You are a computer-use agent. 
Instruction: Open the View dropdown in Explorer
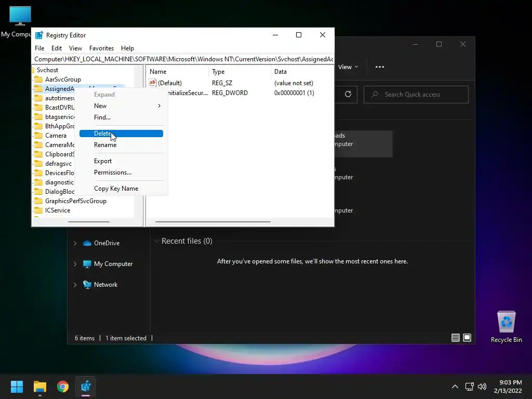(x=348, y=67)
